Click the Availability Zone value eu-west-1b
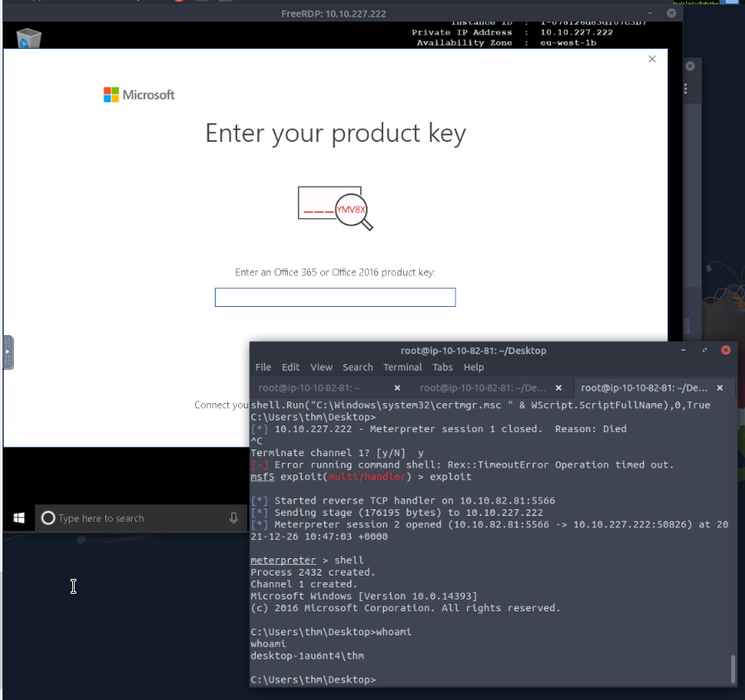 pyautogui.click(x=567, y=43)
